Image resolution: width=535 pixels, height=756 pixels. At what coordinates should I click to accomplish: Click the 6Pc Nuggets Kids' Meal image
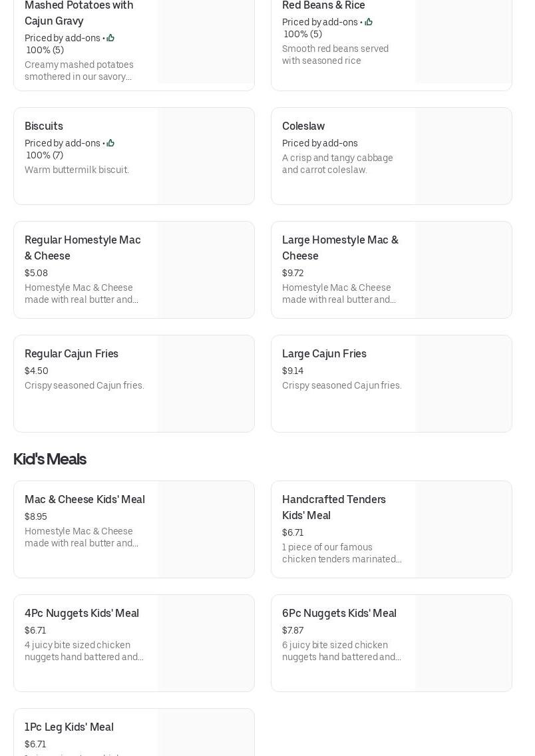pos(463,644)
